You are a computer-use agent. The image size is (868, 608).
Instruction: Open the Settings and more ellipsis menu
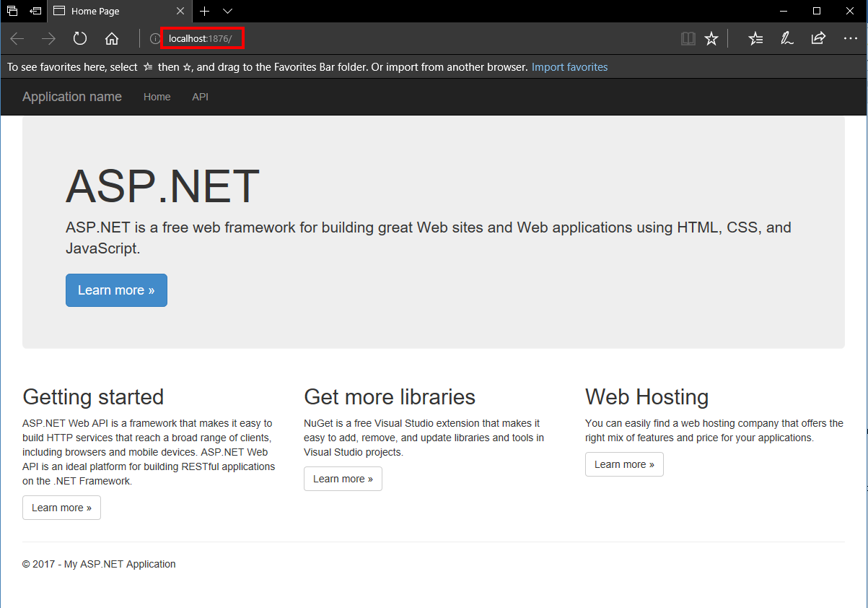pos(850,38)
